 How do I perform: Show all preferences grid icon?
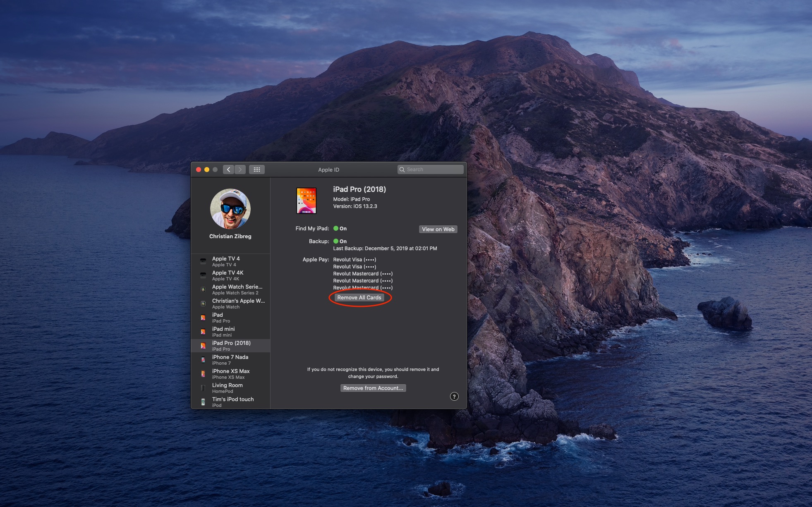[x=257, y=170]
